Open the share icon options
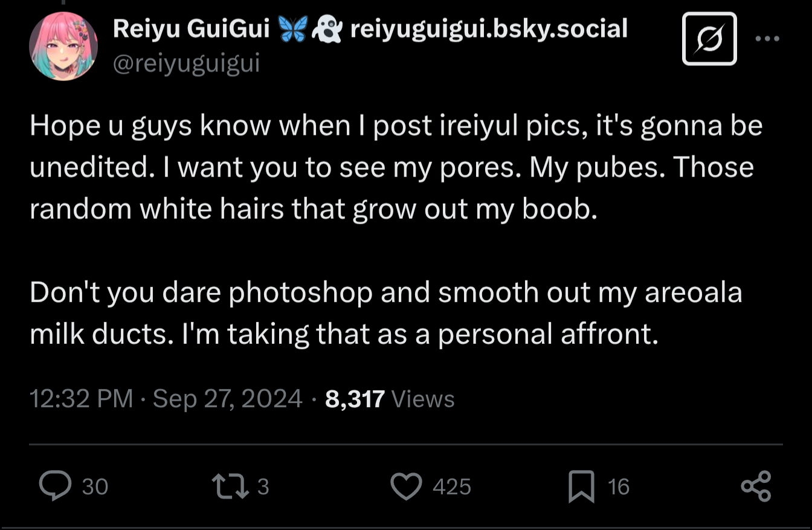 point(756,486)
